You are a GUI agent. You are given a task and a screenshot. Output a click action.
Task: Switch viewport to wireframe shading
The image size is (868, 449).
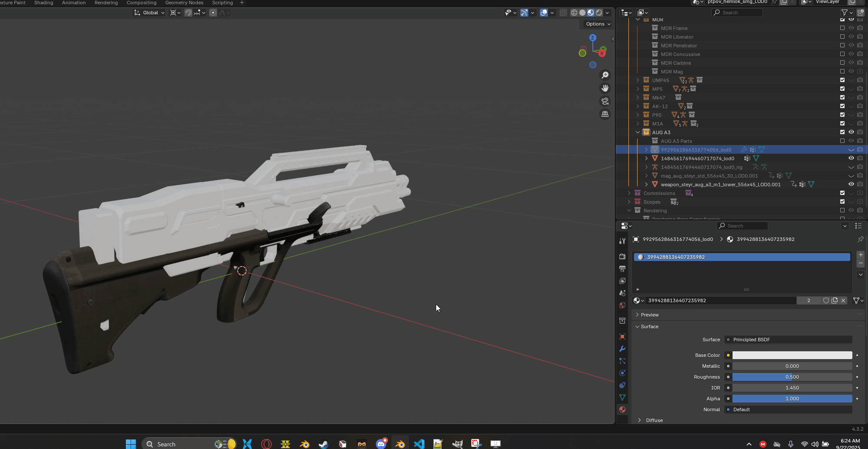point(574,13)
